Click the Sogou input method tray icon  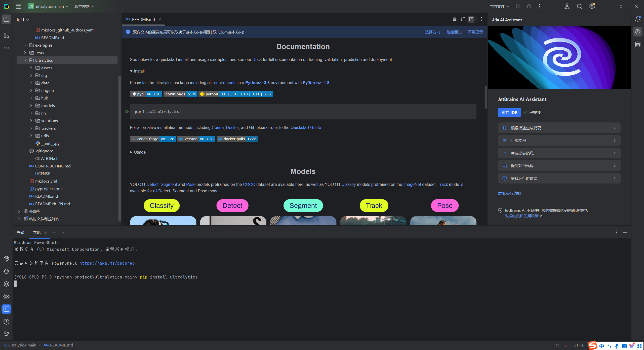592,345
